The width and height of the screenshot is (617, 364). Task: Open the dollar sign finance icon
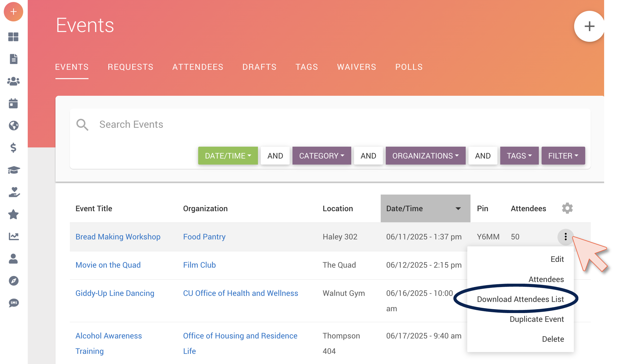[13, 148]
